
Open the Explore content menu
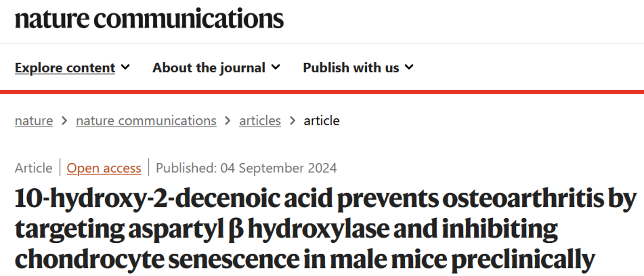pos(65,68)
